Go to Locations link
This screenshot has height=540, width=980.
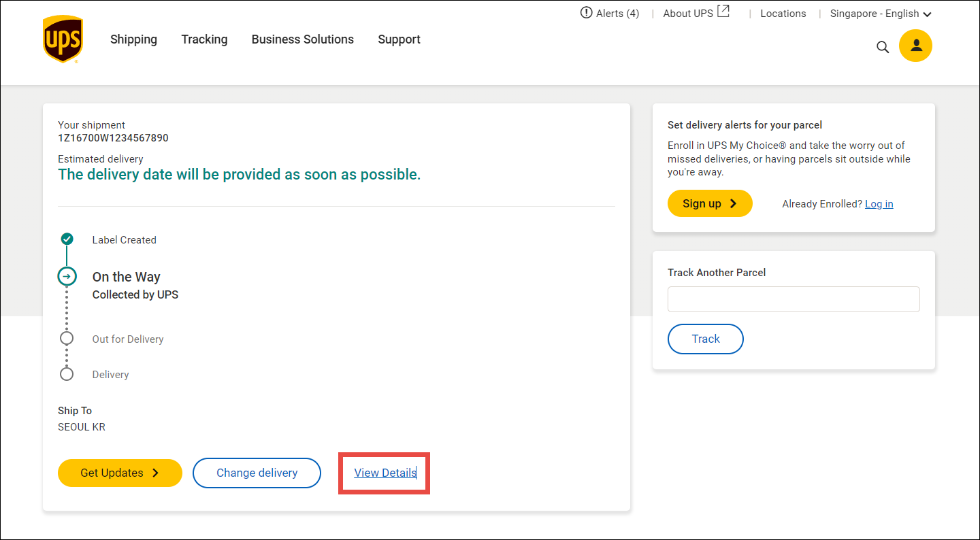coord(783,14)
